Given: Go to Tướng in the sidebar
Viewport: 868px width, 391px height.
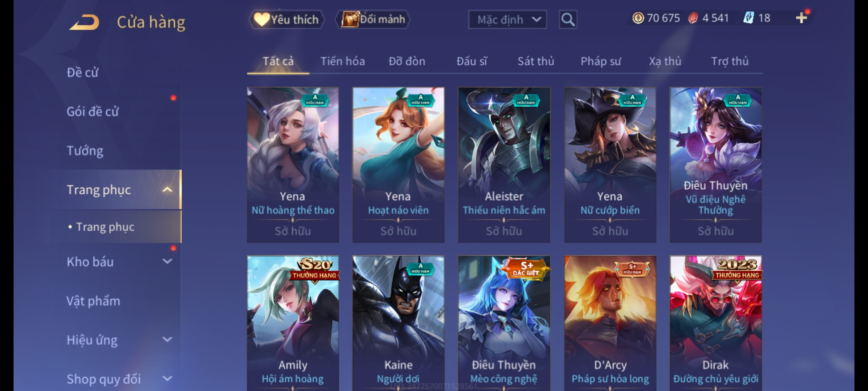Looking at the screenshot, I should point(85,150).
